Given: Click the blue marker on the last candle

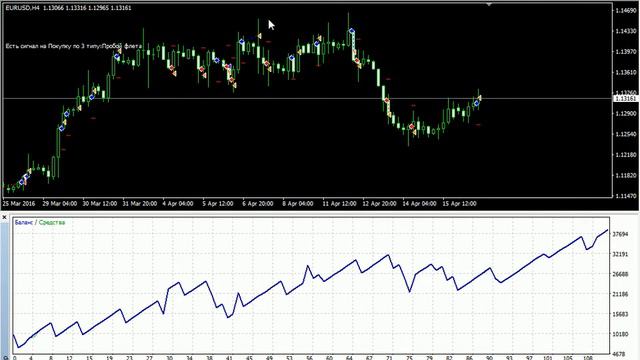Looking at the screenshot, I should tap(476, 103).
